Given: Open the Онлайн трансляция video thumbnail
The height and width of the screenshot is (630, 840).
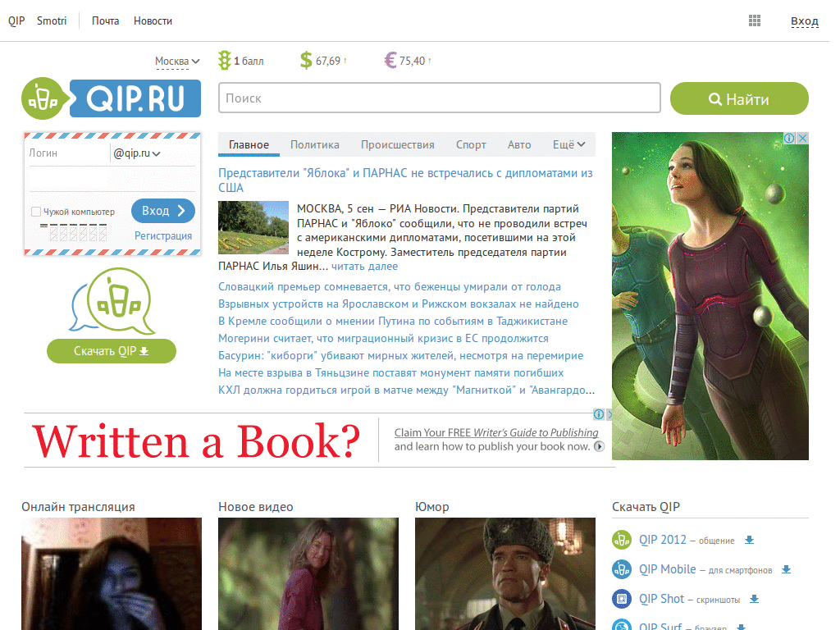Looking at the screenshot, I should tap(112, 573).
